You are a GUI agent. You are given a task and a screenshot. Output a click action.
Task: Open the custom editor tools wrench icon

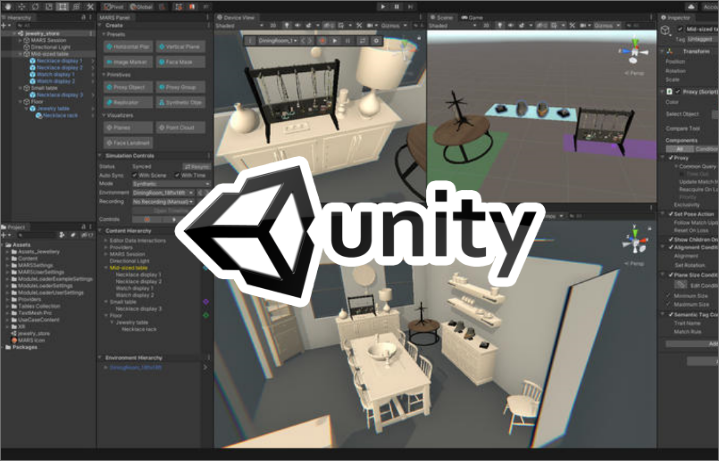pyautogui.click(x=90, y=7)
